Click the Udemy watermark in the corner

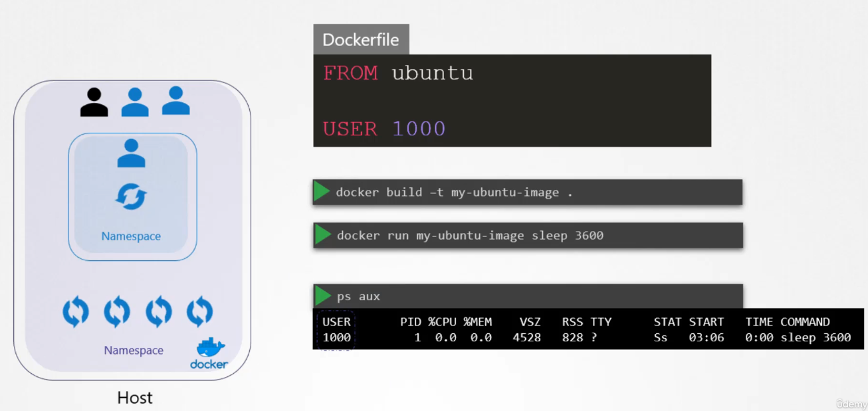[851, 403]
